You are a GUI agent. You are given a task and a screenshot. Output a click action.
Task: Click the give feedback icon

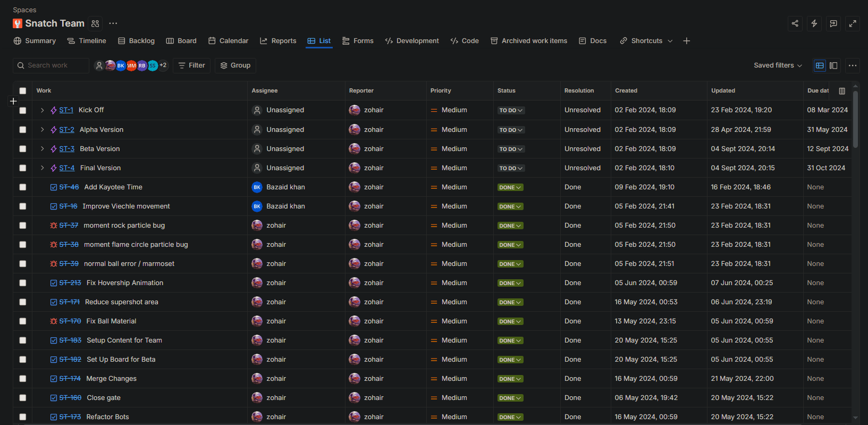[833, 23]
